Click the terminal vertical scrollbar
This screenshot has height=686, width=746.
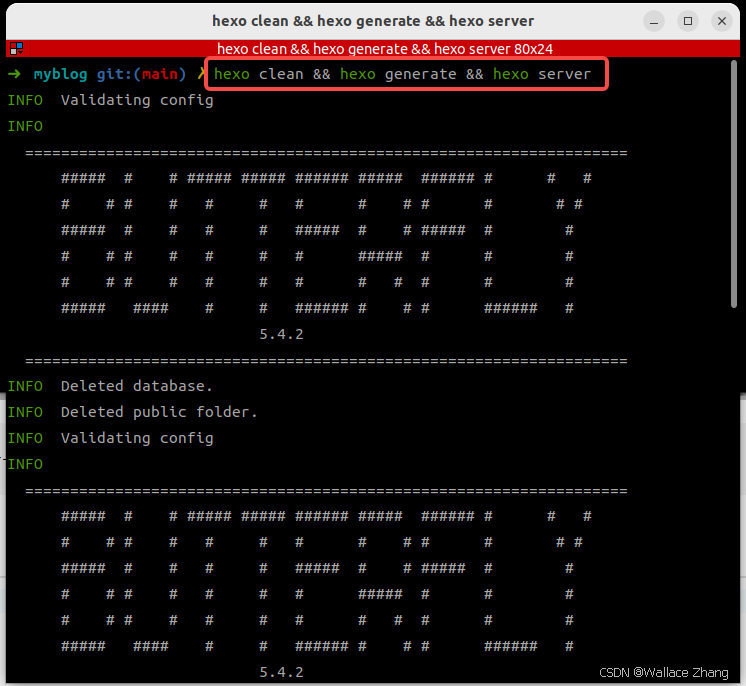click(734, 186)
